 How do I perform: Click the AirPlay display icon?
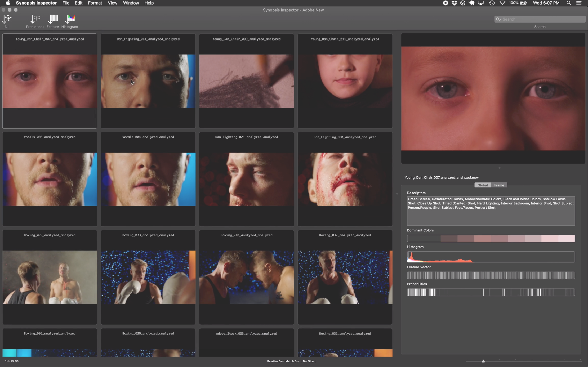click(x=481, y=3)
